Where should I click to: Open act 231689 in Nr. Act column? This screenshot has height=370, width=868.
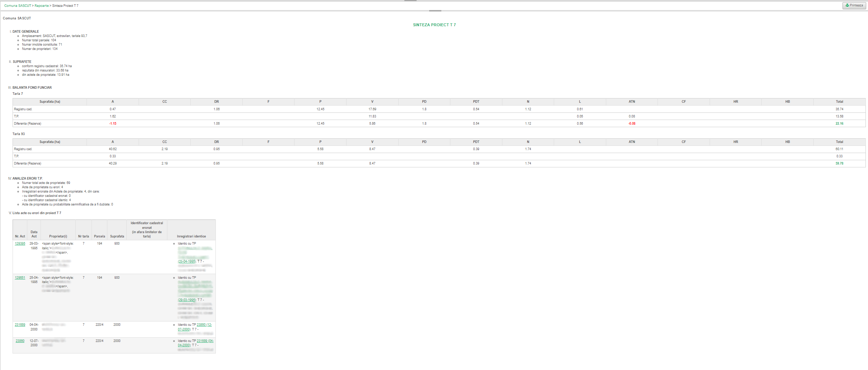[x=20, y=325]
